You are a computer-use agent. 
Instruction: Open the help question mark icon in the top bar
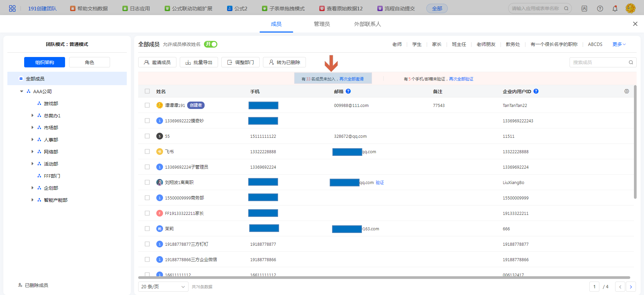pos(600,8)
